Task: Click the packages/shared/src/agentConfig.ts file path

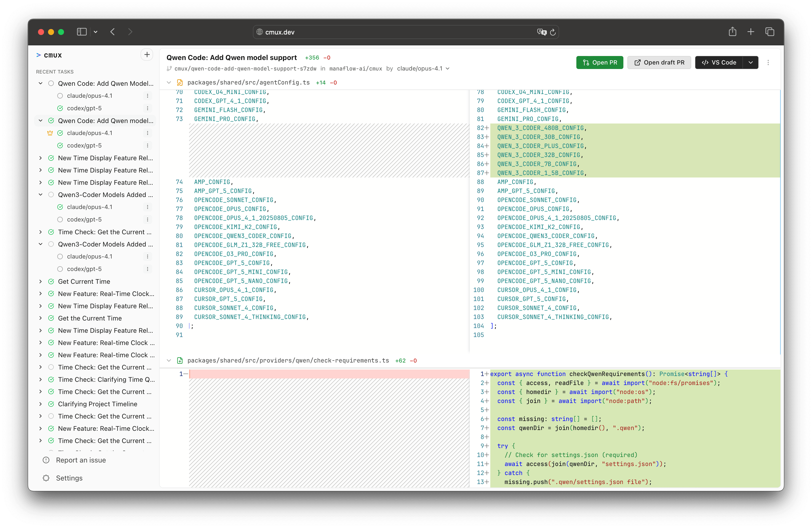Action: (248, 82)
